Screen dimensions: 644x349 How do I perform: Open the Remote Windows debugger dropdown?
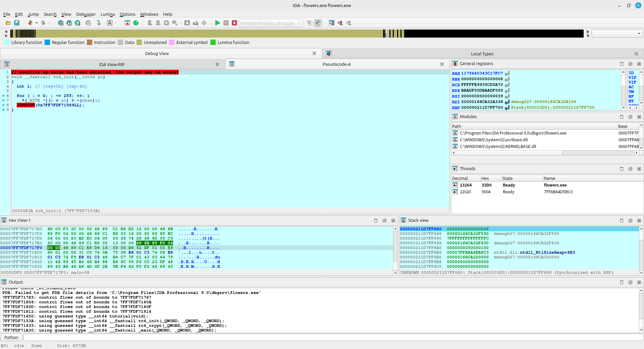pyautogui.click(x=299, y=23)
